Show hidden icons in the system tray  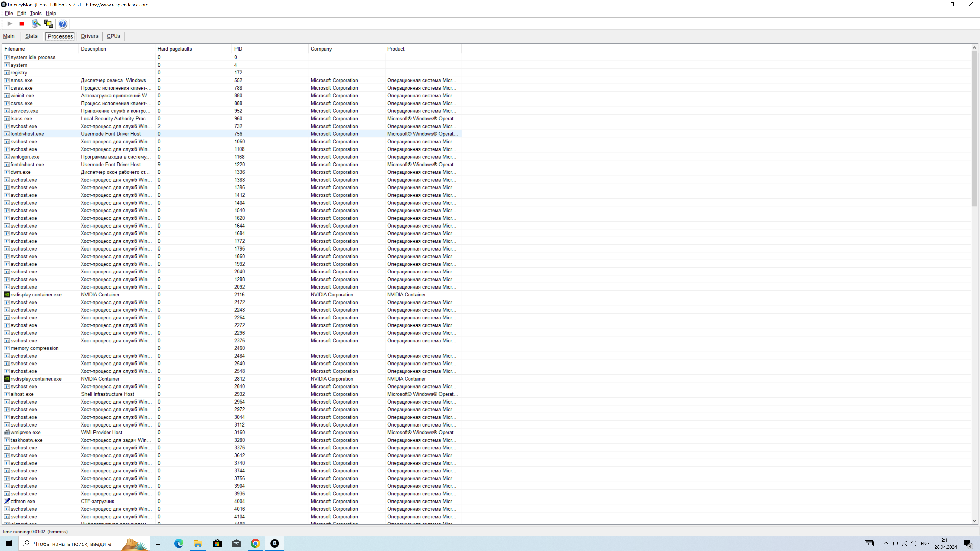[x=886, y=543]
